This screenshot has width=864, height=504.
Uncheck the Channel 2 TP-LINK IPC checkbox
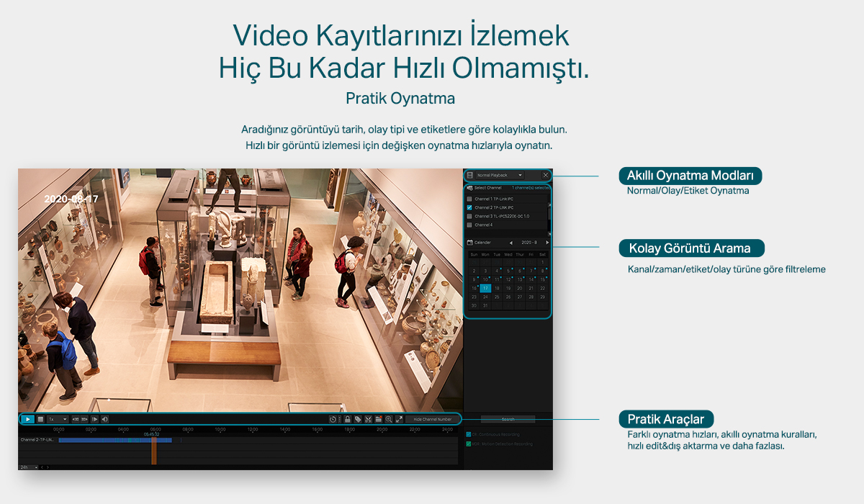[469, 207]
